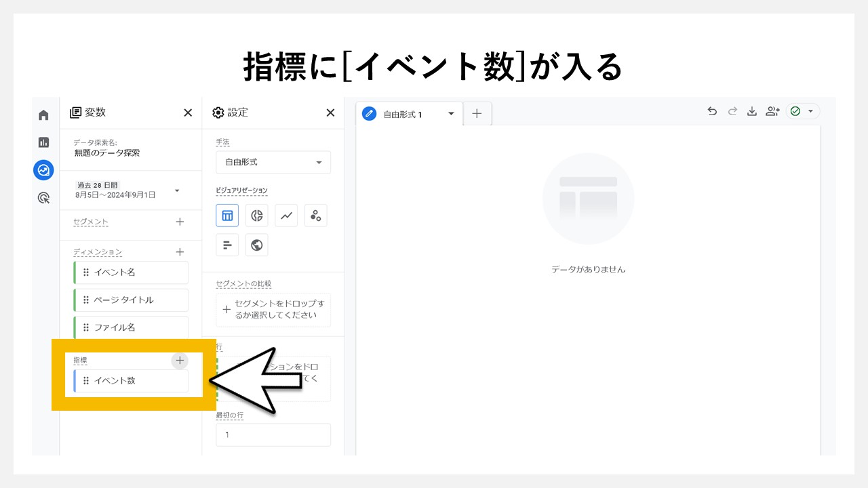This screenshot has height=488, width=868.
Task: Select the scatter plot visualization
Action: [316, 215]
